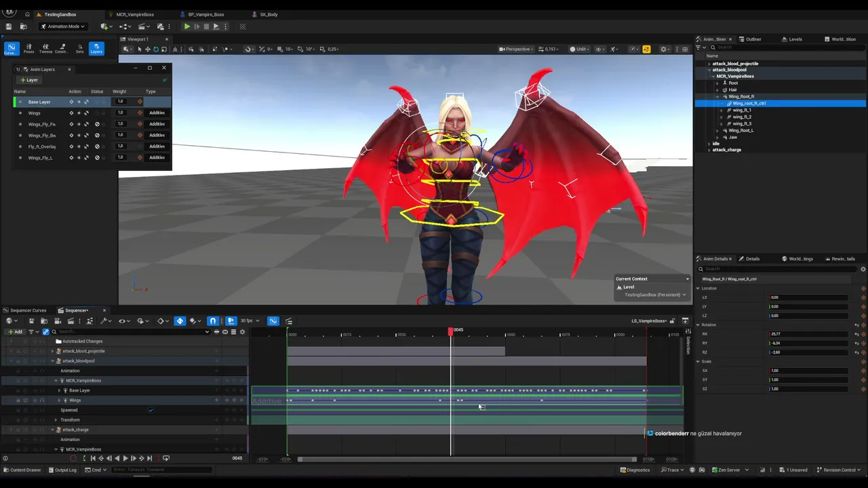Viewport: 868px width, 488px height.
Task: Toggle blue link filter button beside Add
Action: click(x=45, y=331)
